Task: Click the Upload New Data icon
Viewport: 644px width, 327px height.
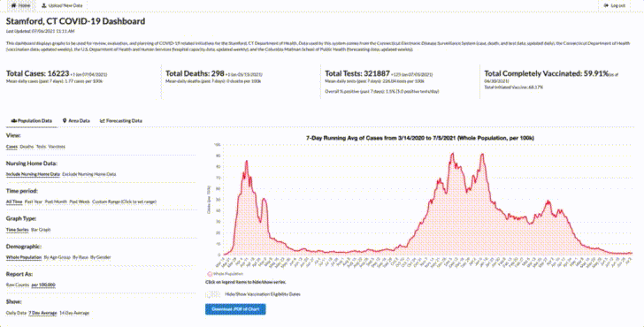Action: 44,5
